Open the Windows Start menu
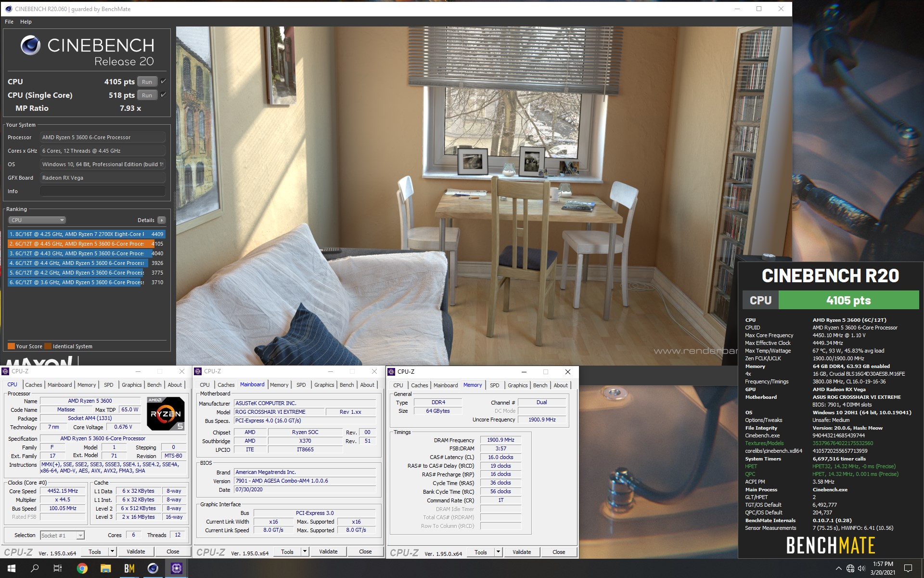Screen dimensions: 924x578 pos(12,568)
